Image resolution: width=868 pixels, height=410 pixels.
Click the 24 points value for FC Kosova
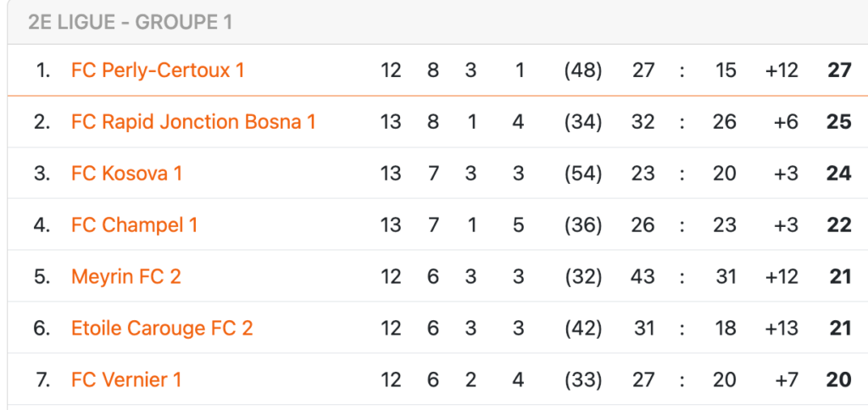coord(839,173)
